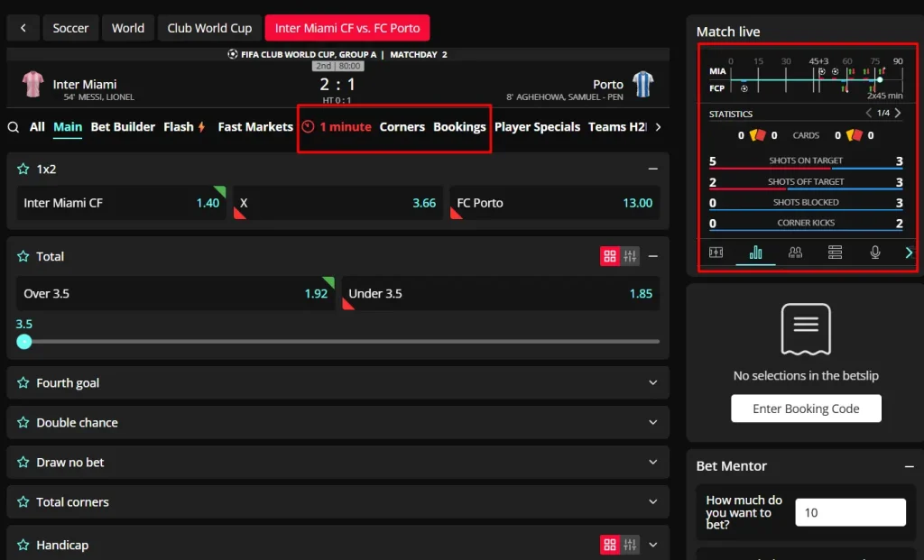Go back using the left chevron button
The width and height of the screenshot is (924, 560).
23,28
